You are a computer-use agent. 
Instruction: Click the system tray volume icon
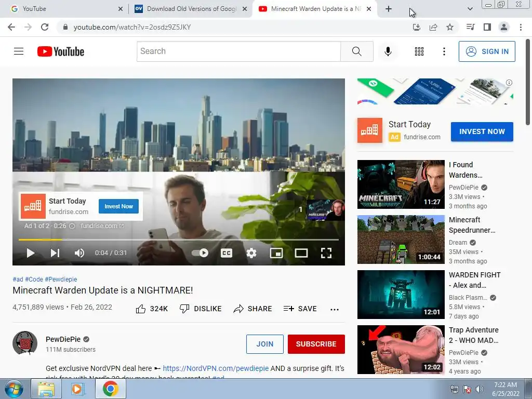tap(479, 389)
